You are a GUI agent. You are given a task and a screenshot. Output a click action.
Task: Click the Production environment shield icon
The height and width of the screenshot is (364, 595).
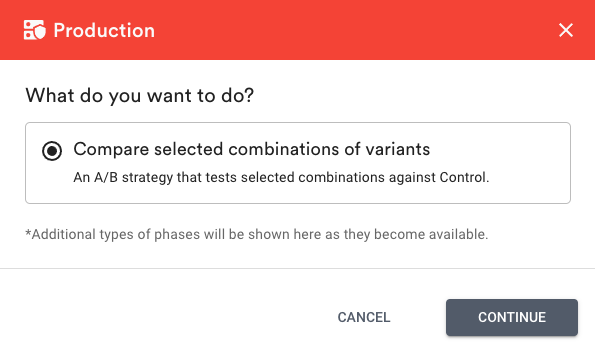coord(35,30)
